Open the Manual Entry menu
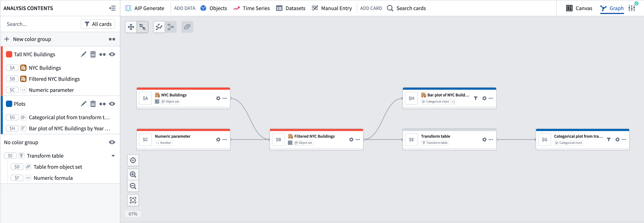Screen dimensions: 644x223 [332, 8]
